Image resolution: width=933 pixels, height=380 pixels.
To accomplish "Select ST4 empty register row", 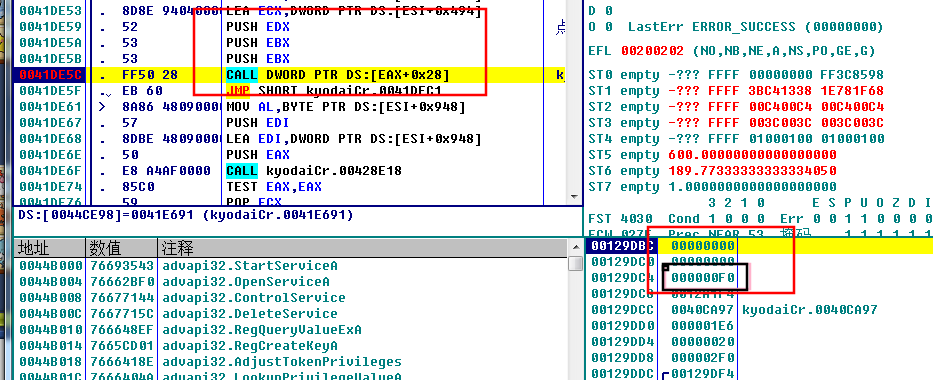I will (x=735, y=139).
